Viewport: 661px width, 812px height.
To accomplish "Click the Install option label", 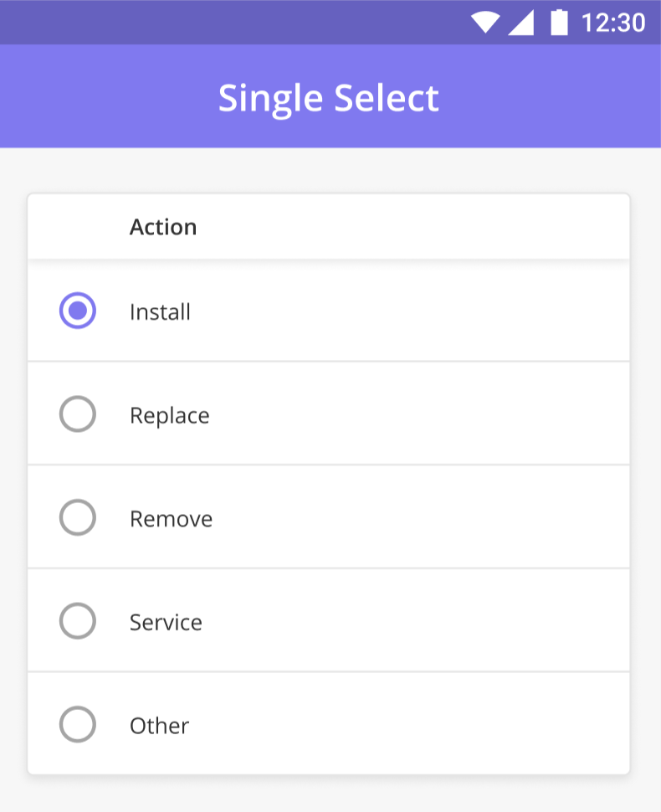I will coord(160,311).
